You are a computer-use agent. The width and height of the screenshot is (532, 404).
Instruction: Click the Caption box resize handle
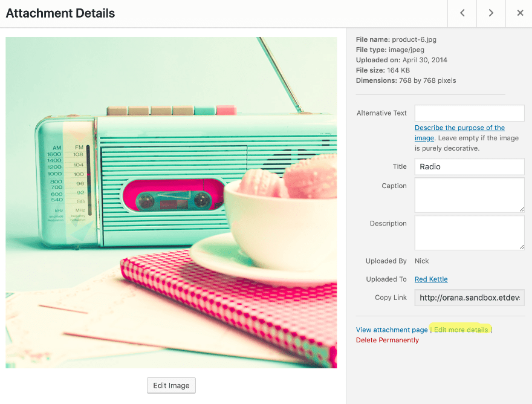coord(521,209)
